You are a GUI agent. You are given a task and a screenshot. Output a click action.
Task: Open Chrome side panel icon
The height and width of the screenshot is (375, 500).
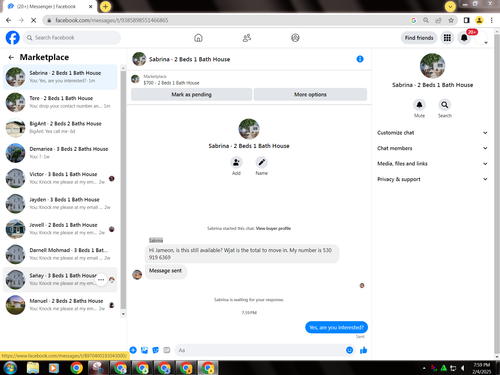pyautogui.click(x=467, y=20)
